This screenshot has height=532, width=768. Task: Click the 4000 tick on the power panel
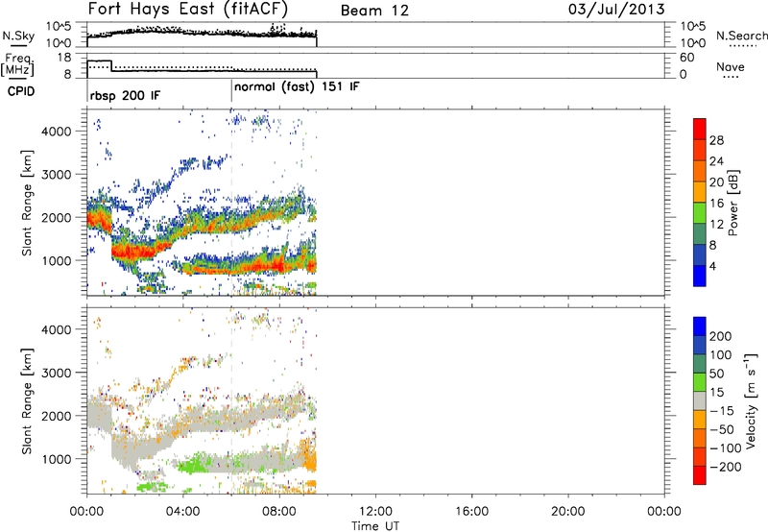56,132
